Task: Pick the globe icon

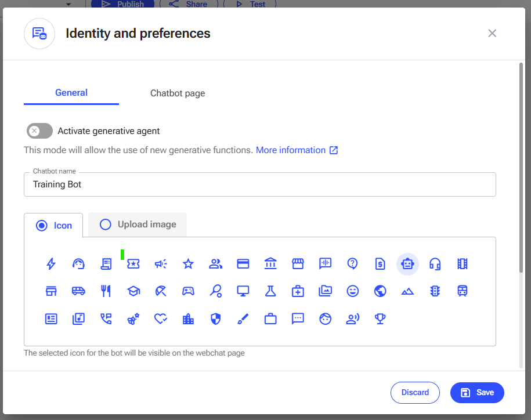Action: pos(380,291)
